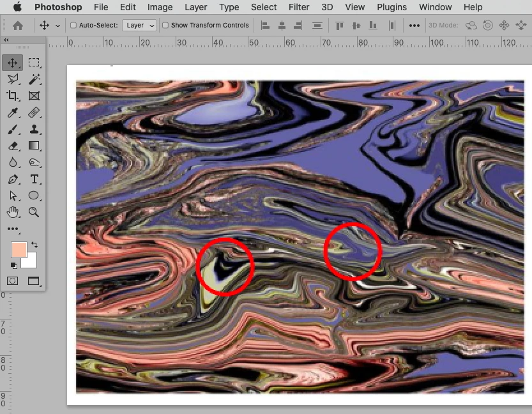Align right edges
Screen dimensions: 532x414
click(298, 26)
